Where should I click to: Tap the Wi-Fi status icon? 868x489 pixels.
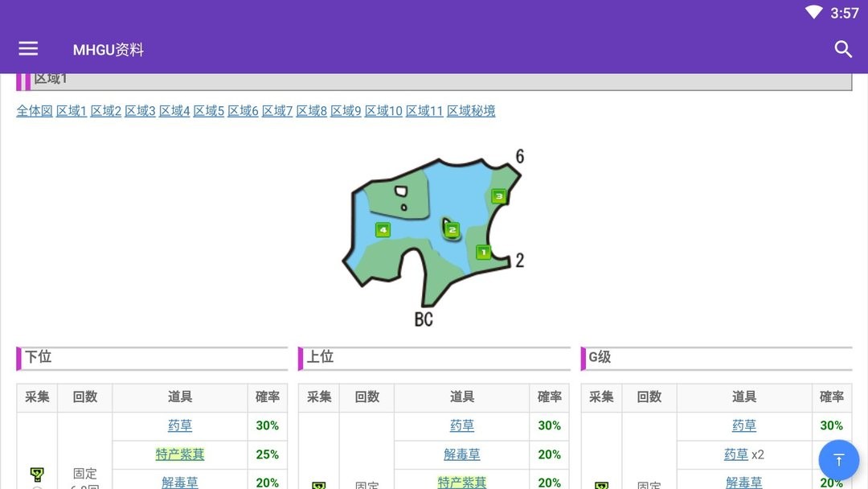pyautogui.click(x=813, y=13)
